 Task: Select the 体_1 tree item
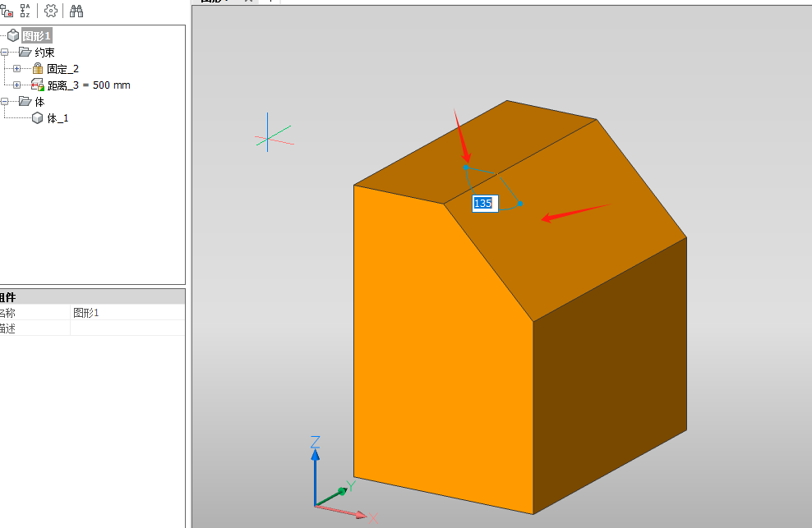pyautogui.click(x=58, y=118)
